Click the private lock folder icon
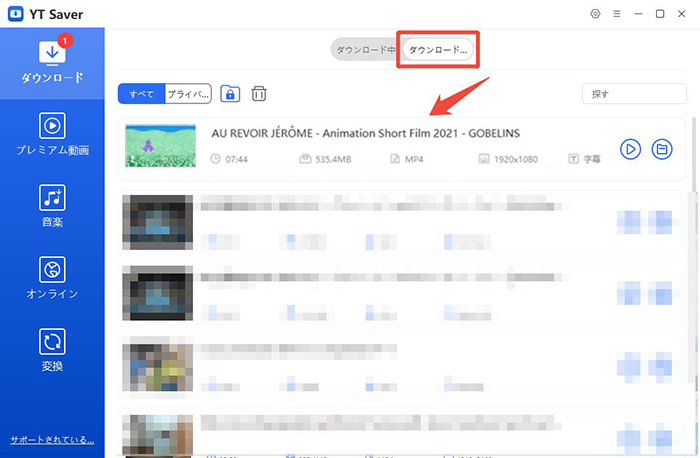The width and height of the screenshot is (700, 458). coord(230,94)
